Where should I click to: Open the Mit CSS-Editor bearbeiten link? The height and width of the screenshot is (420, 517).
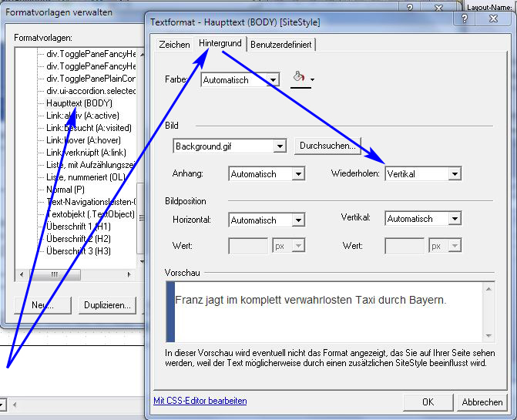pyautogui.click(x=200, y=401)
